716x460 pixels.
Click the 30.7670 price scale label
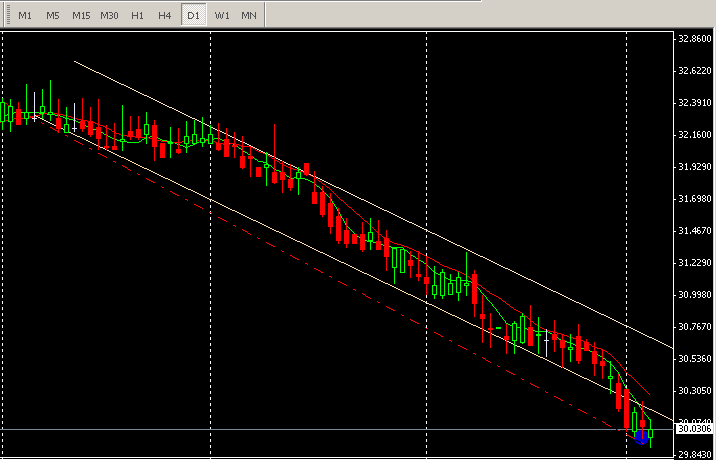coord(695,327)
